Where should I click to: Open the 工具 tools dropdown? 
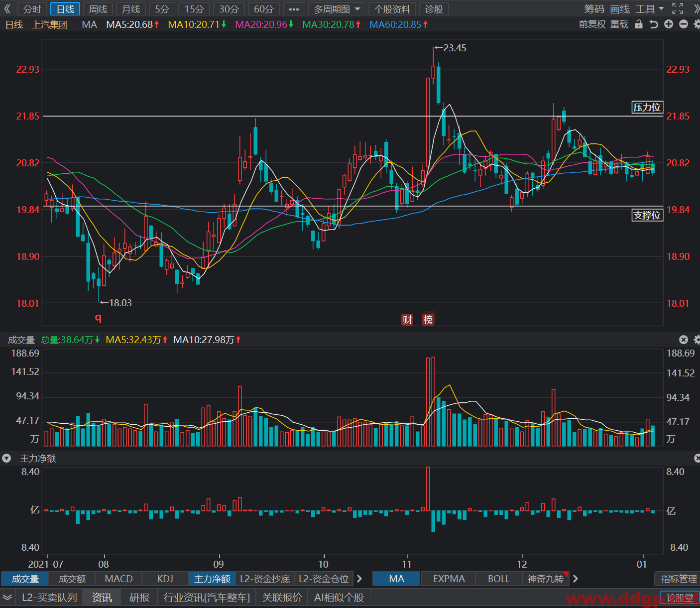coord(650,9)
